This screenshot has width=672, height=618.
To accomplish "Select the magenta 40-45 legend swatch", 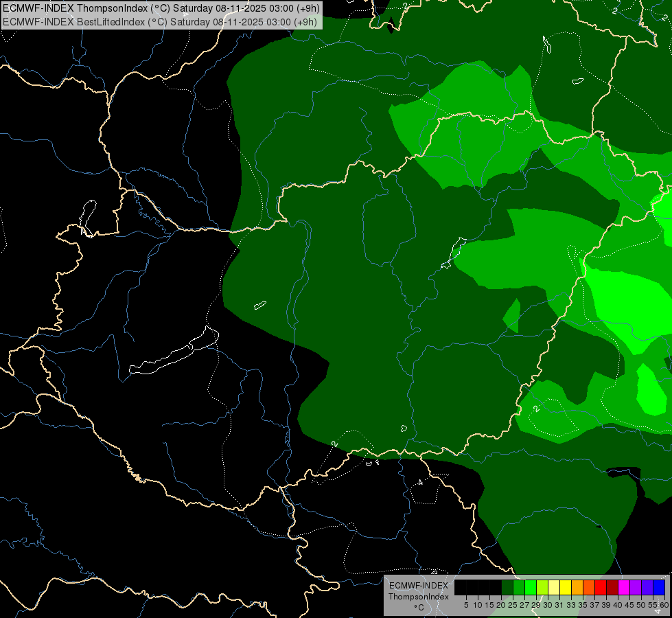I will 624,587.
